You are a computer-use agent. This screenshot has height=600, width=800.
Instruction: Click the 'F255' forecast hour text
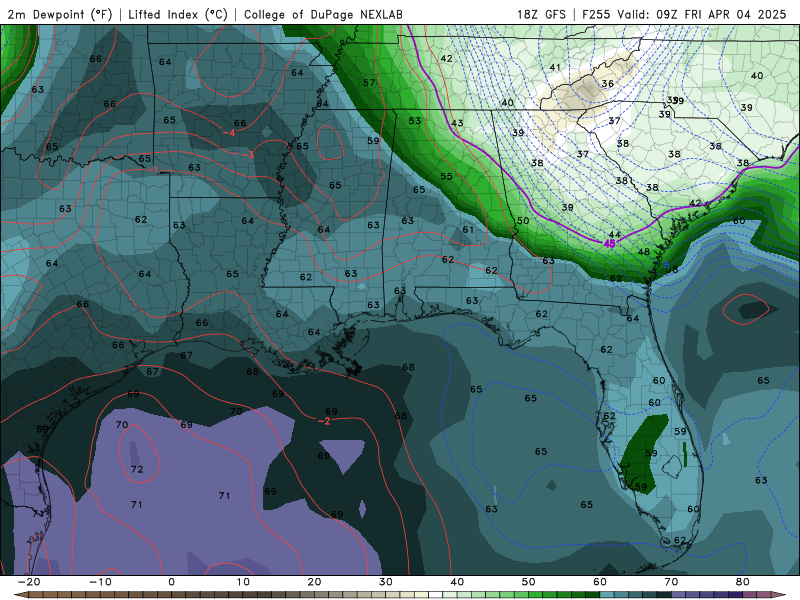(596, 14)
